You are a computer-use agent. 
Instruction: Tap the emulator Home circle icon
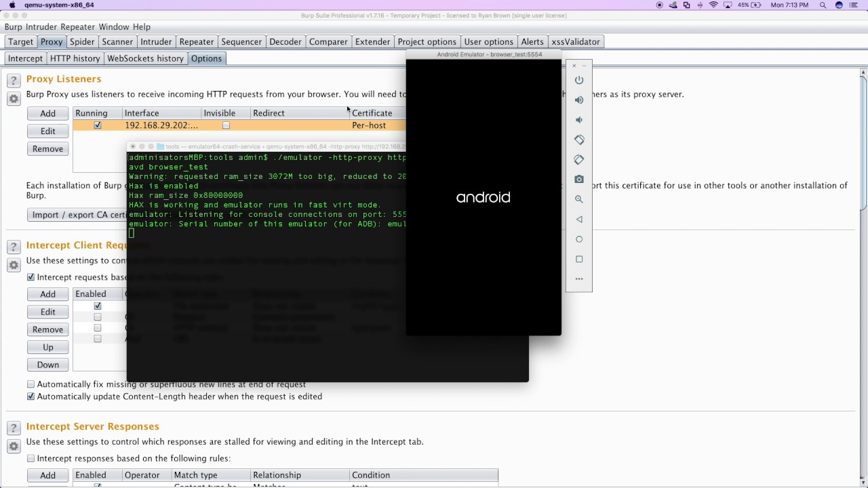tap(579, 239)
